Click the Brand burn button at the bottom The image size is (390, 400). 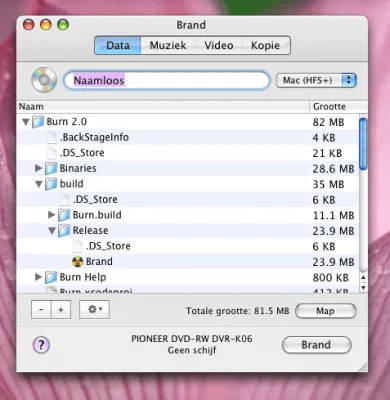(x=316, y=345)
